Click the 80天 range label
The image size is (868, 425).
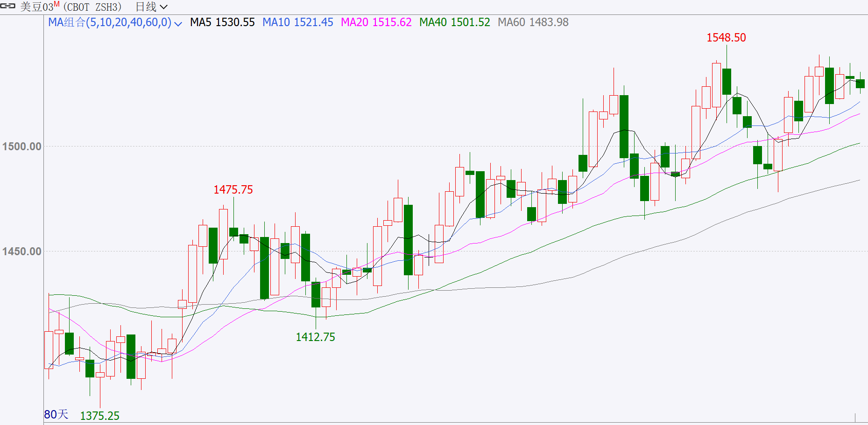pyautogui.click(x=56, y=414)
